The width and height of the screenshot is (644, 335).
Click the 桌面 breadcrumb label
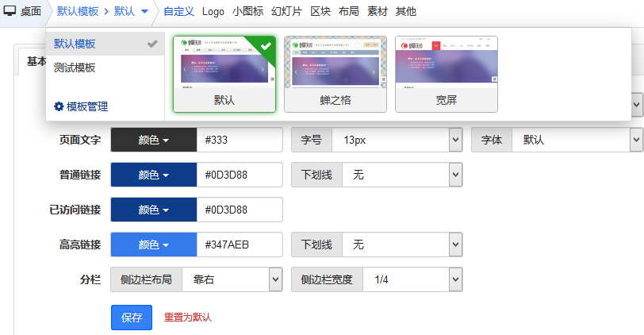pyautogui.click(x=31, y=11)
